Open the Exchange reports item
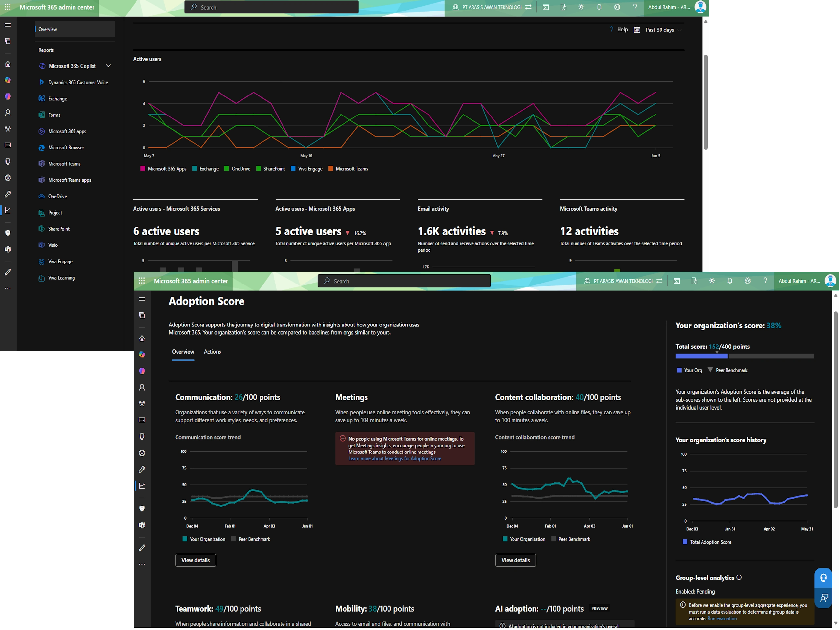The height and width of the screenshot is (630, 840). pyautogui.click(x=57, y=99)
